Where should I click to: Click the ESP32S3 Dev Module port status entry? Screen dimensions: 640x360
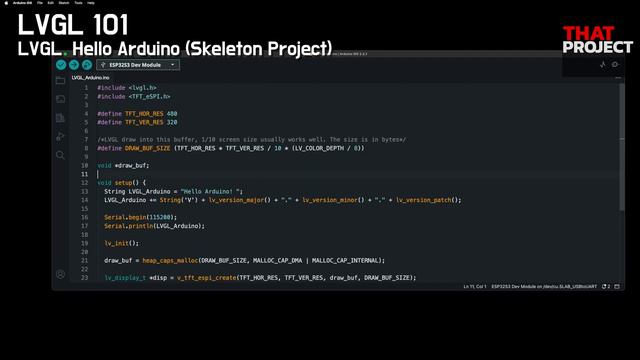544,287
